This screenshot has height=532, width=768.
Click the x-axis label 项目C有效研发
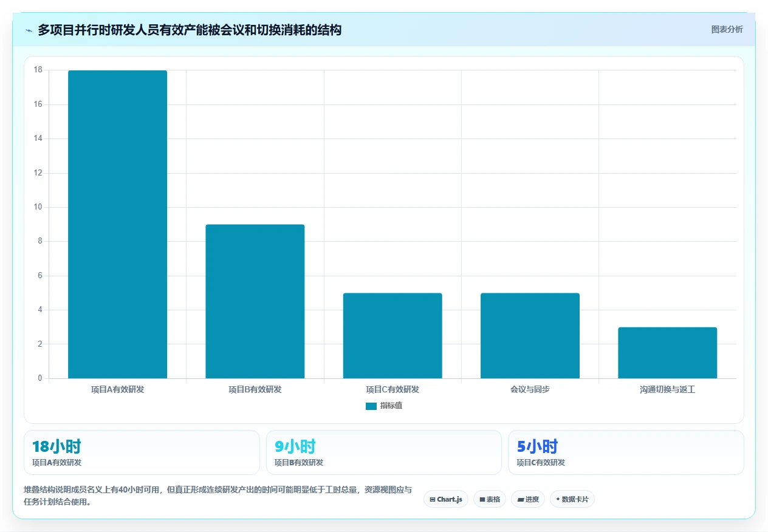[393, 389]
